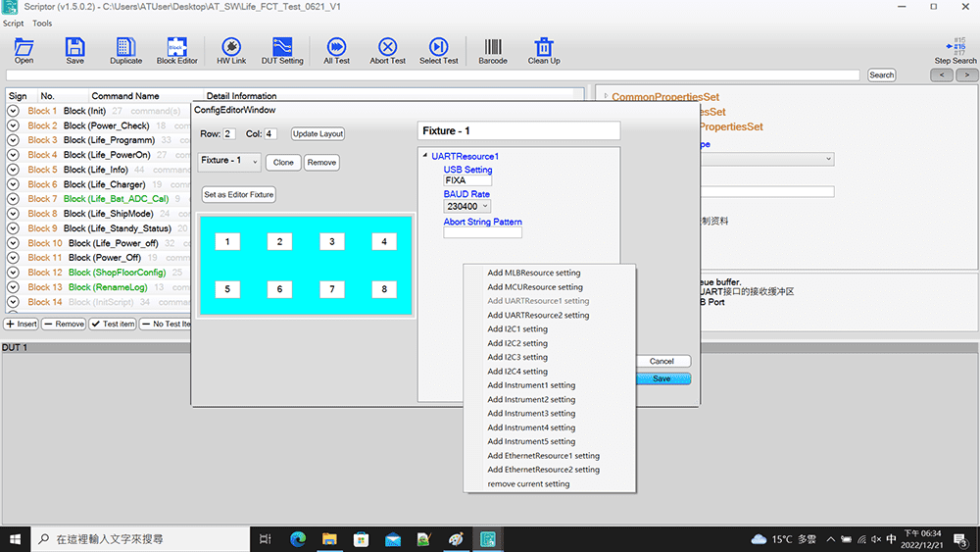Show hidden system tray icons
The height and width of the screenshot is (552, 980).
tap(831, 539)
